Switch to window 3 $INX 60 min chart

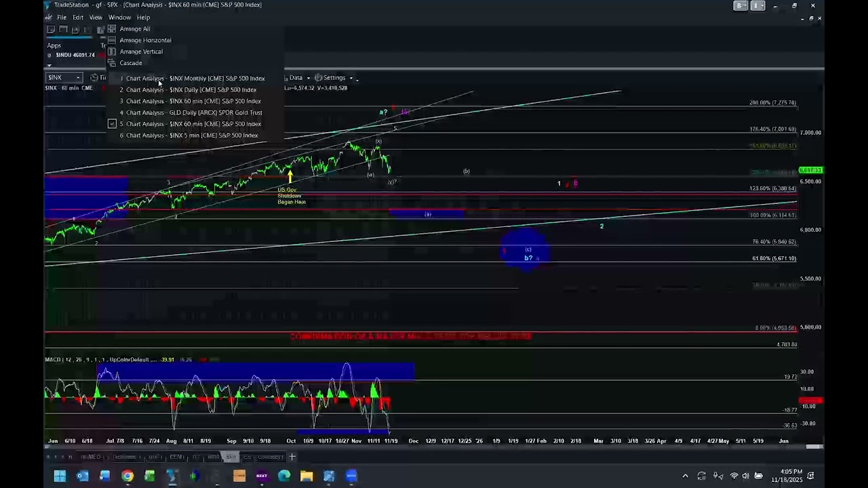(x=190, y=101)
